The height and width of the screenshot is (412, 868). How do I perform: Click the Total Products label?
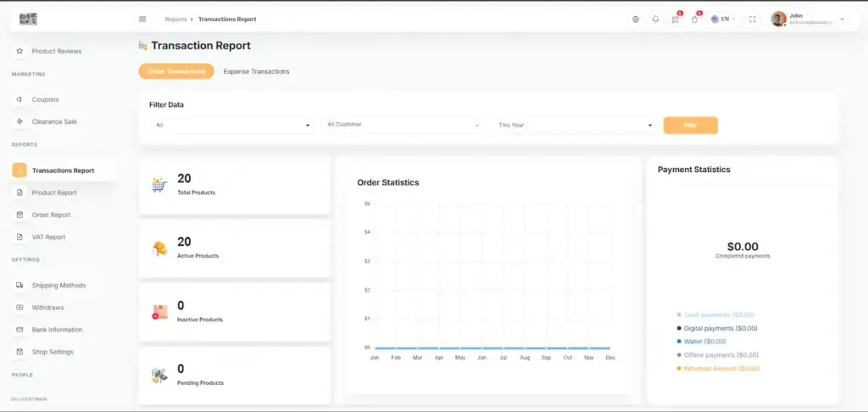[x=196, y=192]
